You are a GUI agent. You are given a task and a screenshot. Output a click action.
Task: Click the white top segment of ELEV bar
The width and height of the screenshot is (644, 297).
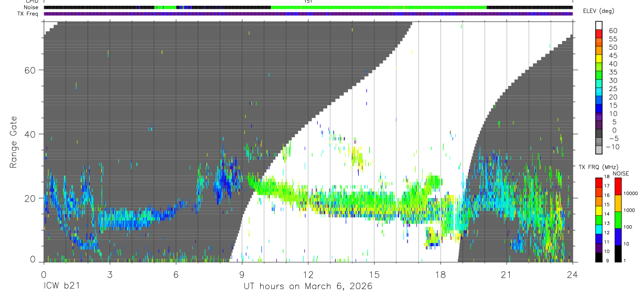tap(599, 24)
